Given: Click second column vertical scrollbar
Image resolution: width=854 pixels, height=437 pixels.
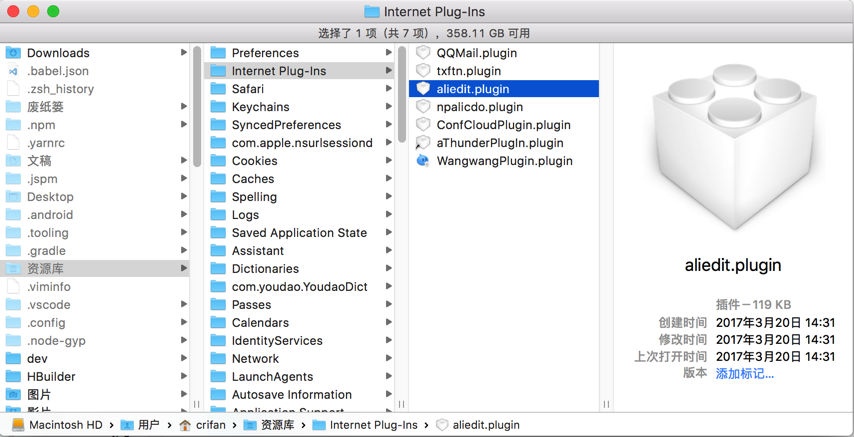Looking at the screenshot, I should [x=402, y=94].
